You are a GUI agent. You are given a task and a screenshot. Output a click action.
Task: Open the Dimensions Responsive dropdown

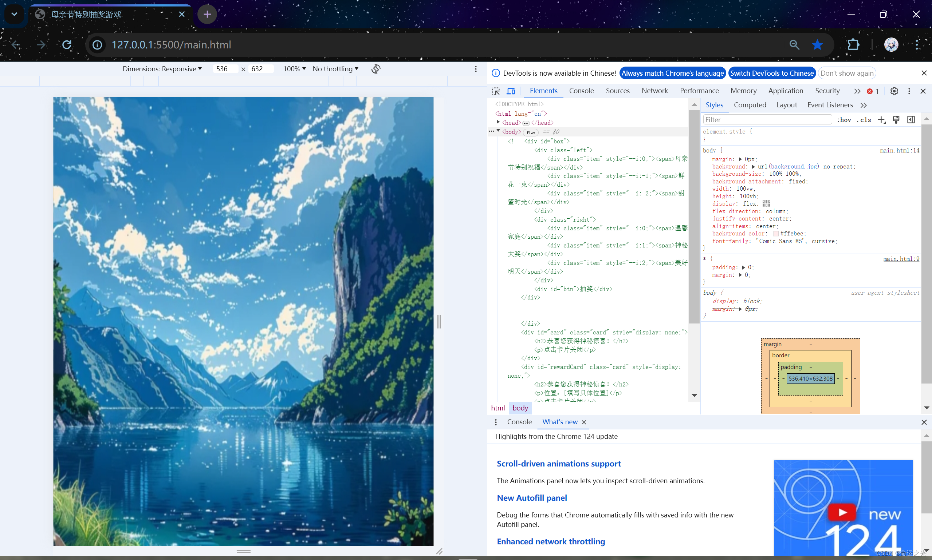(x=162, y=69)
